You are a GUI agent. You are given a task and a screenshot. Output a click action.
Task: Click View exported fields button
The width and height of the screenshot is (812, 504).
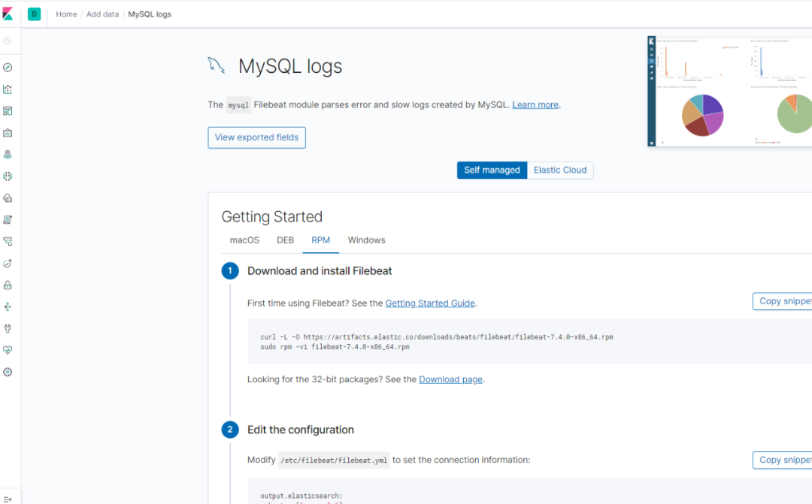click(257, 137)
